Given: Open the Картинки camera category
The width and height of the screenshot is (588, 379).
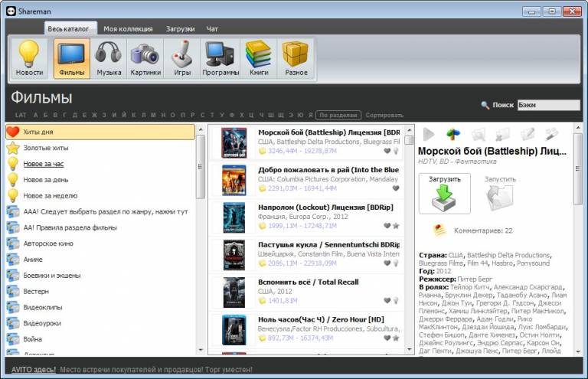Looking at the screenshot, I should click(x=145, y=58).
